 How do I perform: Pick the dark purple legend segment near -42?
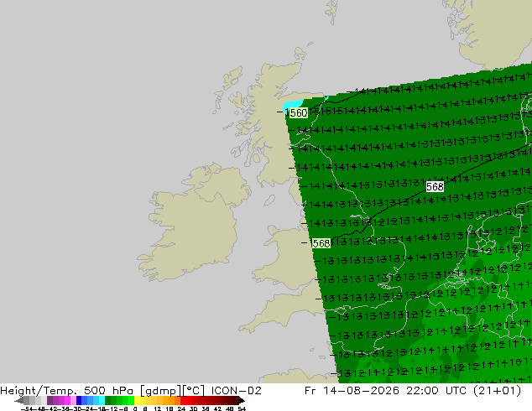[x=50, y=400]
